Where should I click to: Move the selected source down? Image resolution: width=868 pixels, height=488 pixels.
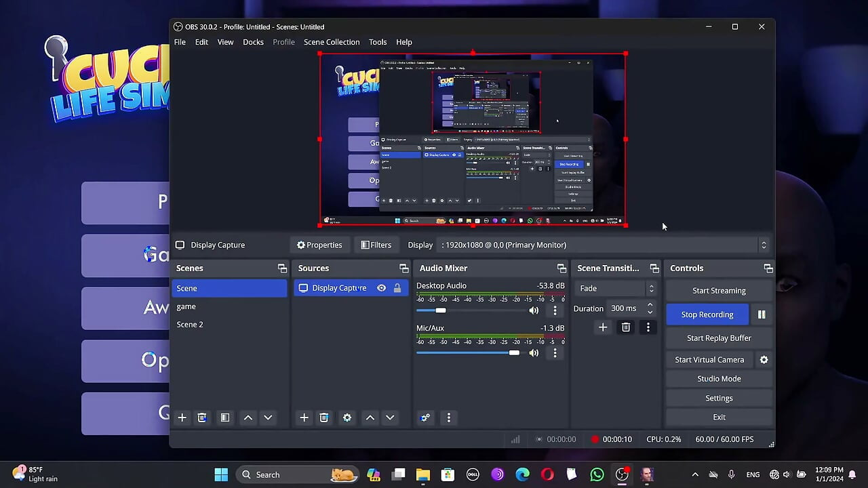(x=390, y=418)
